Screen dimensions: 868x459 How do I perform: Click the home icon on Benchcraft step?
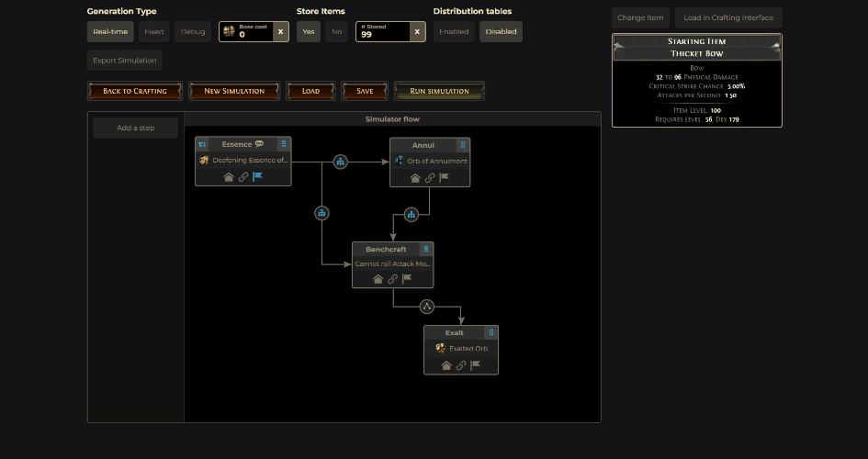click(378, 279)
